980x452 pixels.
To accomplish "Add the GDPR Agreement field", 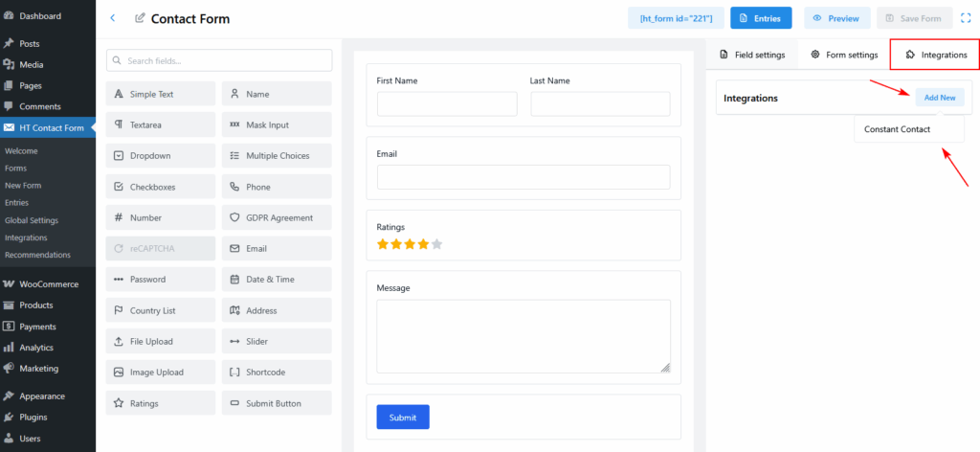I will tap(276, 217).
